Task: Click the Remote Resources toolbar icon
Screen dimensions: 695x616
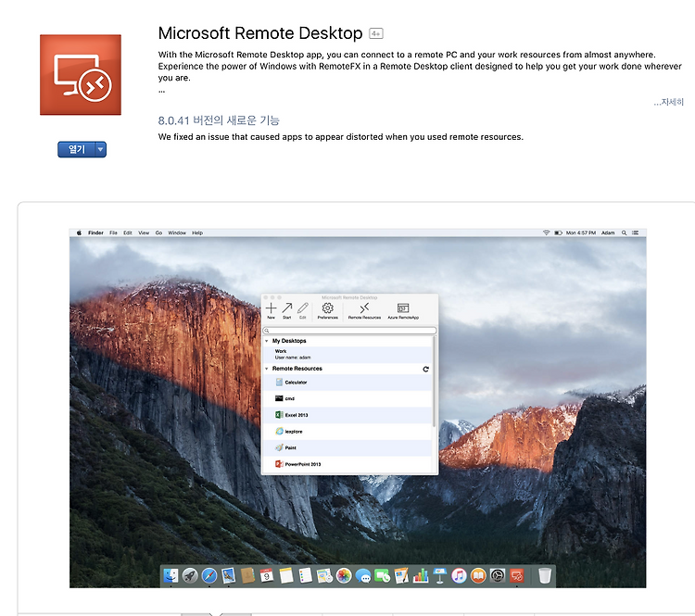Action: click(364, 310)
